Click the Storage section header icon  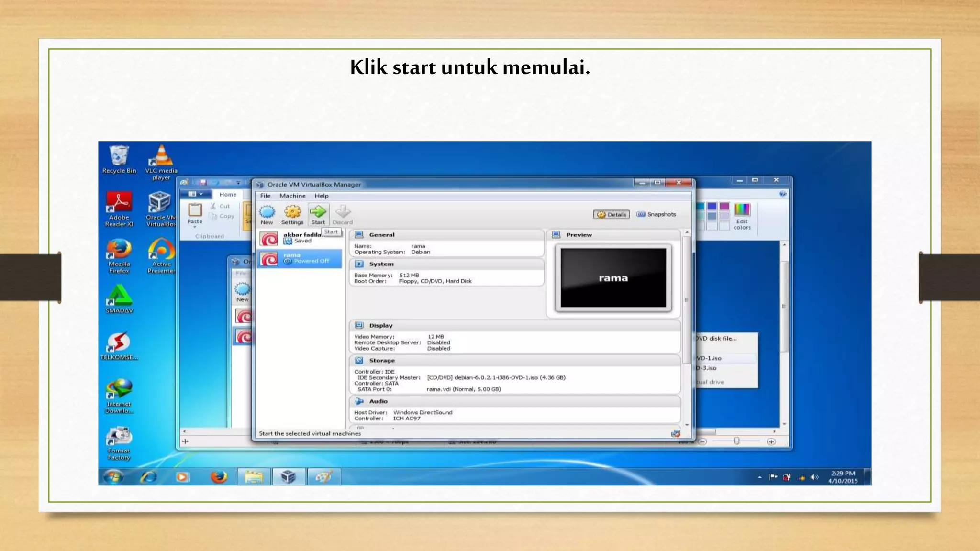(359, 360)
